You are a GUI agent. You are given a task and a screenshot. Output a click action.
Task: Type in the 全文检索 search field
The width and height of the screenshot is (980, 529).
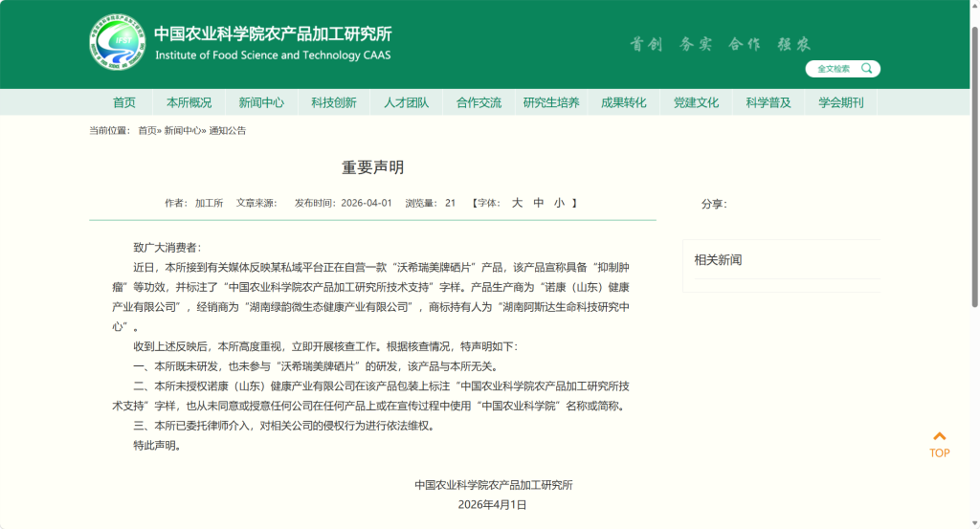coord(833,69)
